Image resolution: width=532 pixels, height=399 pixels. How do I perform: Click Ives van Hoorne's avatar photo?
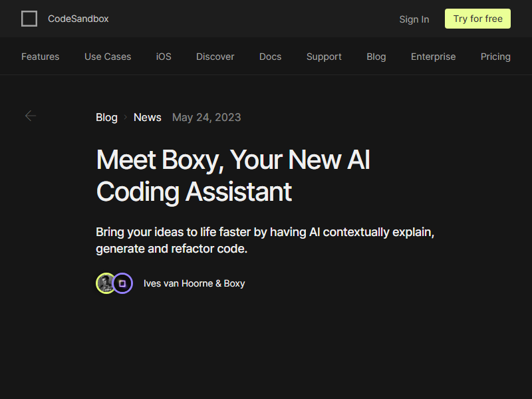106,283
